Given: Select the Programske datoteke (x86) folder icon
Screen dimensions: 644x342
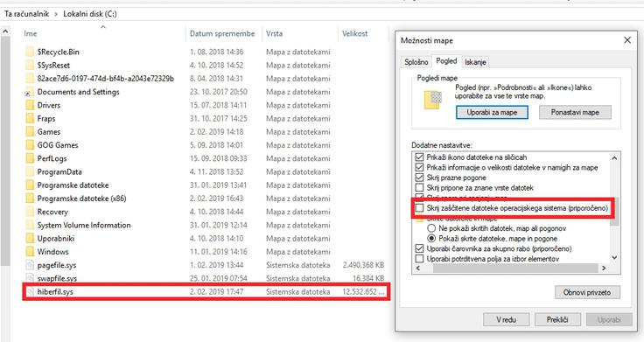Looking at the screenshot, I should click(x=30, y=199).
